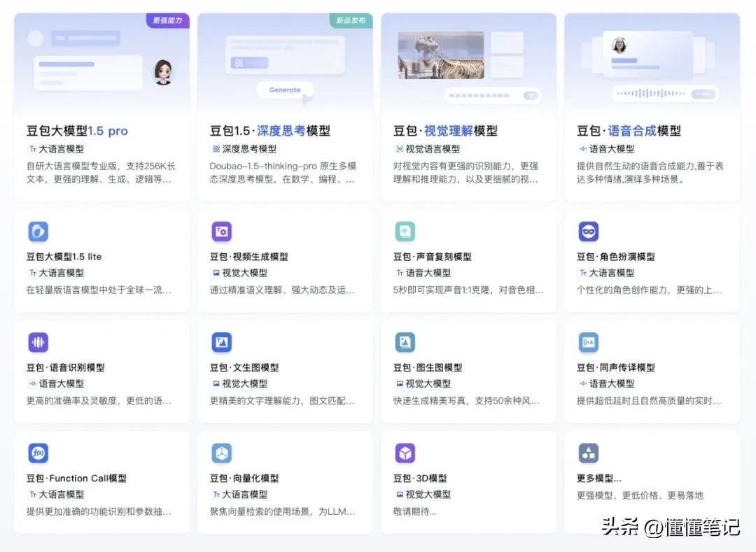Click the 豆包·声音复刻模型 green icon

405,232
